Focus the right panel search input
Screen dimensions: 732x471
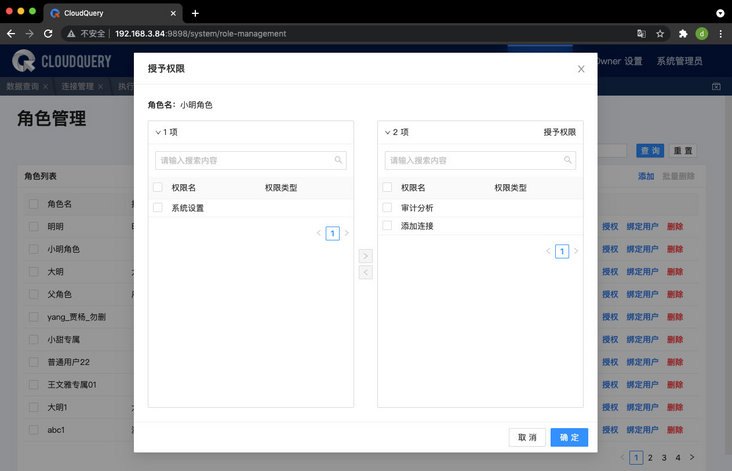tap(480, 160)
